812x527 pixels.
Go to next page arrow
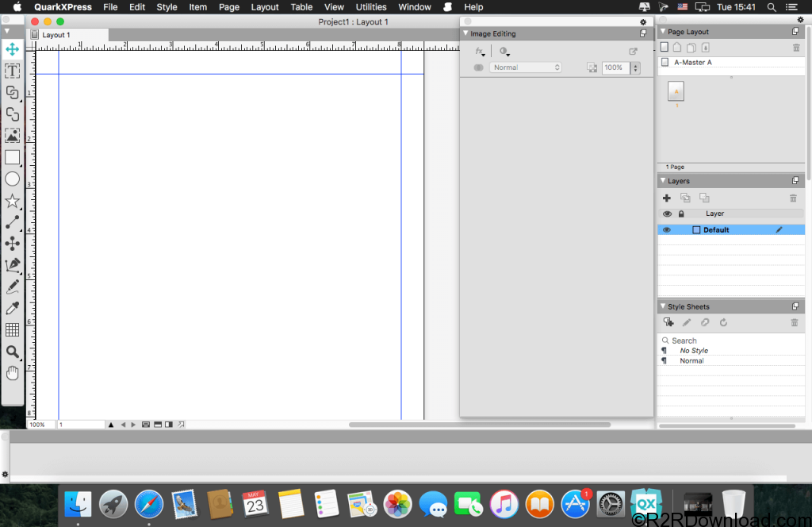coord(133,425)
